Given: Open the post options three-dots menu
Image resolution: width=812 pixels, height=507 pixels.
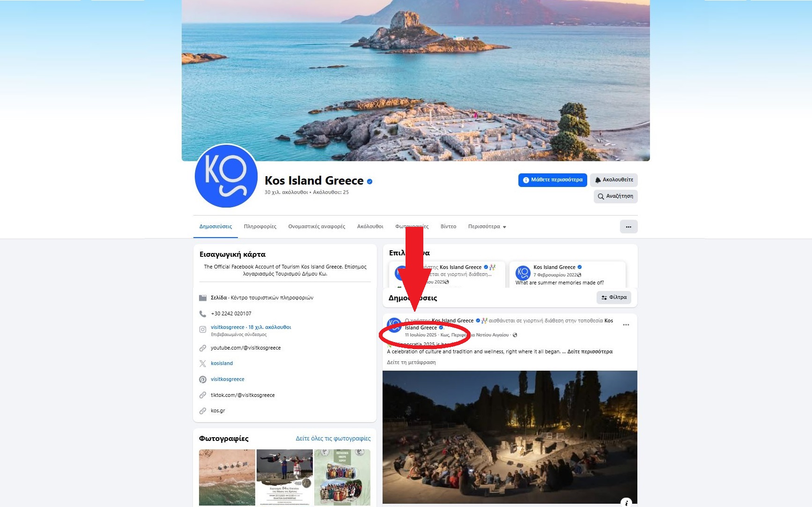Looking at the screenshot, I should click(x=626, y=325).
